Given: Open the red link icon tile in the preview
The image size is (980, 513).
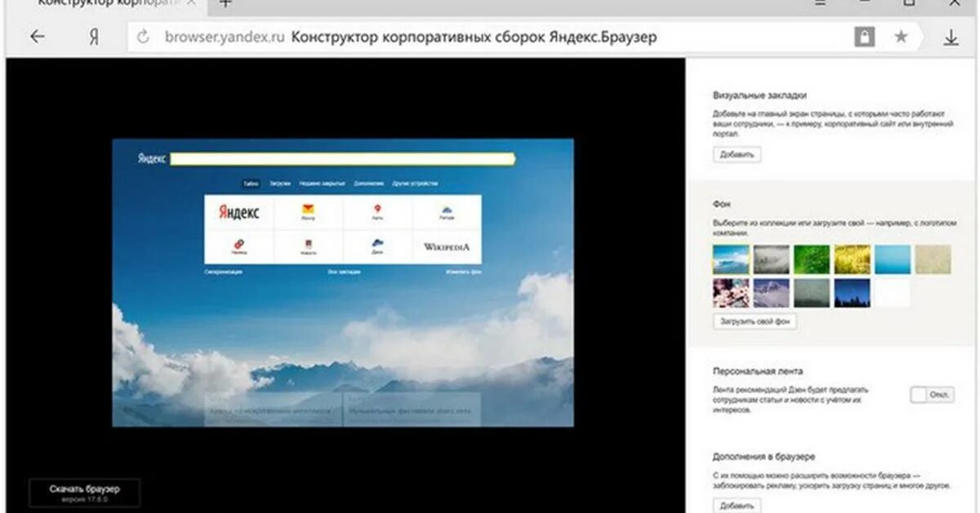Looking at the screenshot, I should [240, 247].
